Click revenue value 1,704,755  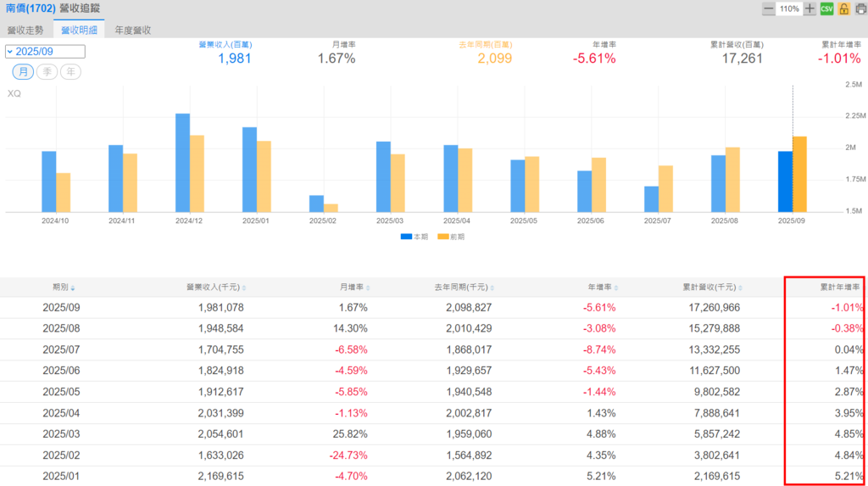[x=221, y=349]
